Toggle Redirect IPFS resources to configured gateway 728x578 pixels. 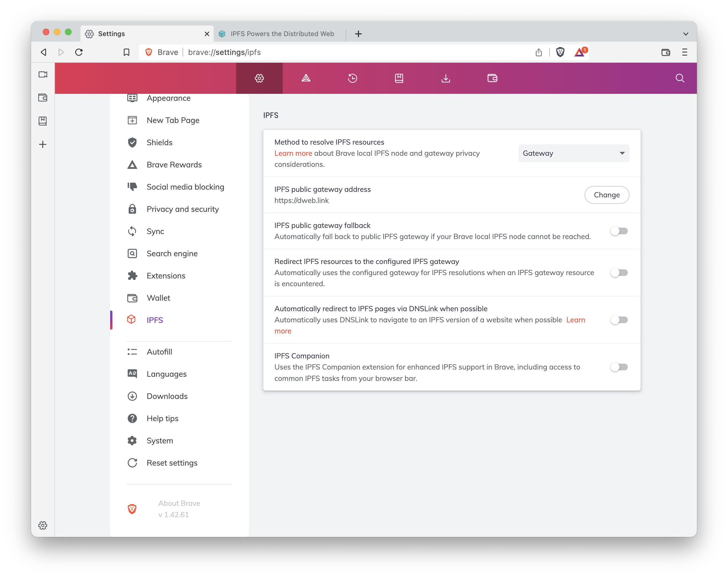(619, 273)
